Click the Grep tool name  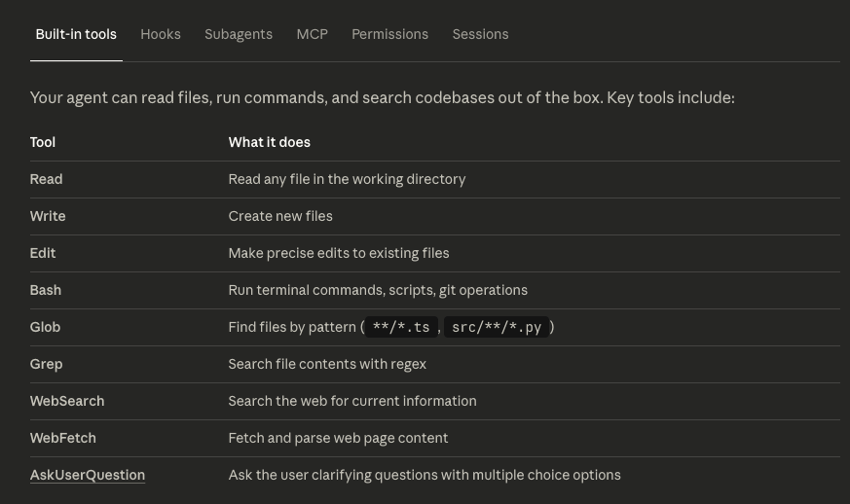click(46, 364)
